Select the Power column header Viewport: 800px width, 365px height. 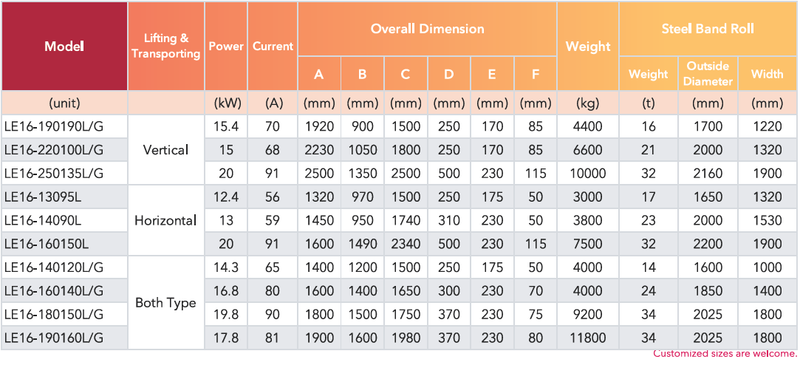tap(226, 46)
